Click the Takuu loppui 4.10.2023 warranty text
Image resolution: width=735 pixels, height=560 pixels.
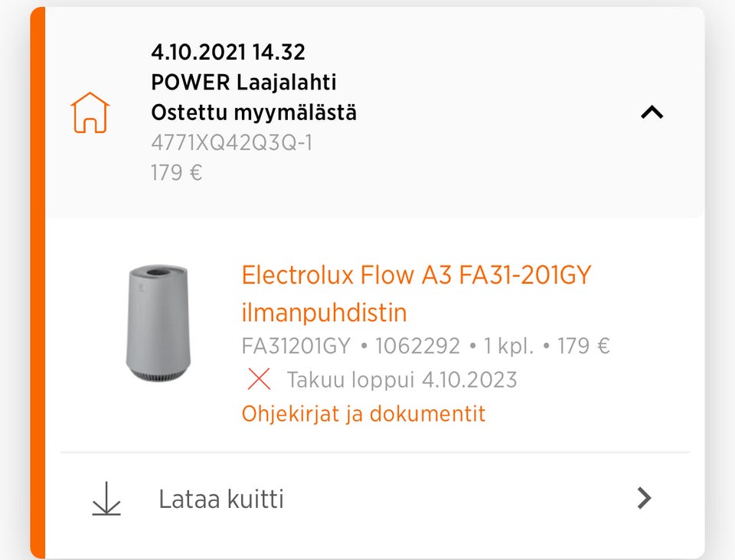[402, 379]
